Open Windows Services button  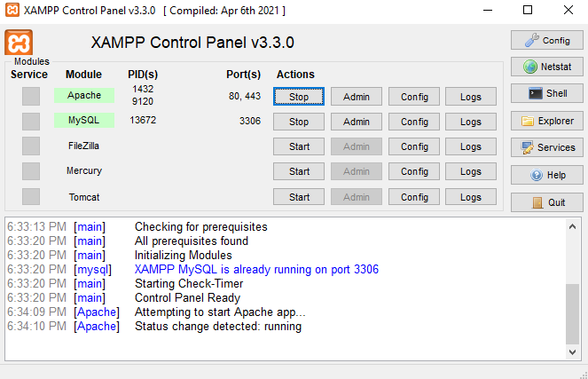click(x=546, y=147)
